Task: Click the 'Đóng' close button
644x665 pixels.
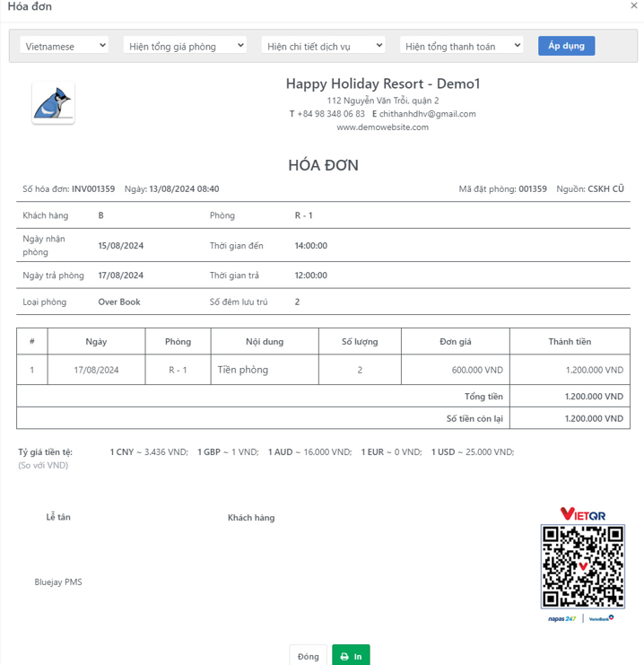Action: 309,656
